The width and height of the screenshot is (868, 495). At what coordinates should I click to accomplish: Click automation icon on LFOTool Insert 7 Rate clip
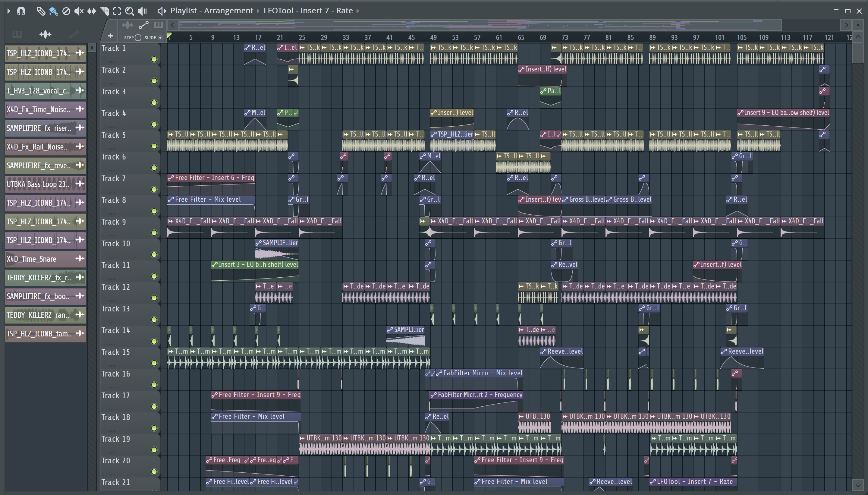pos(653,482)
